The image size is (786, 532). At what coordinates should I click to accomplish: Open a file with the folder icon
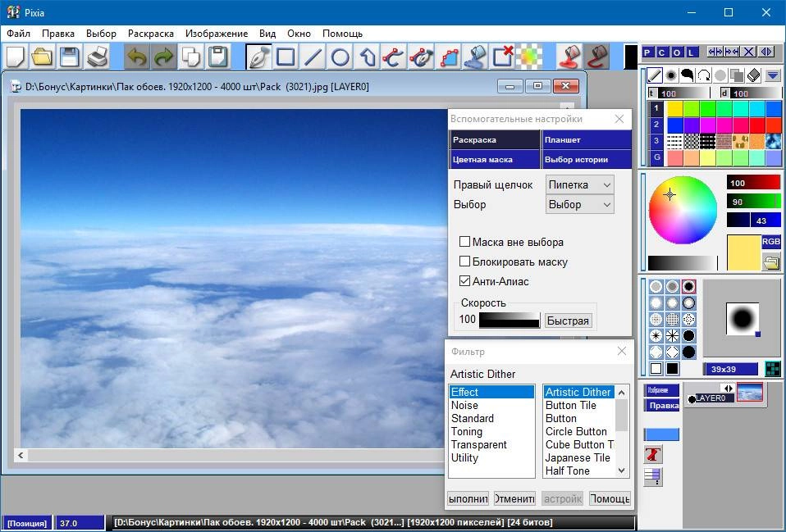click(x=42, y=57)
